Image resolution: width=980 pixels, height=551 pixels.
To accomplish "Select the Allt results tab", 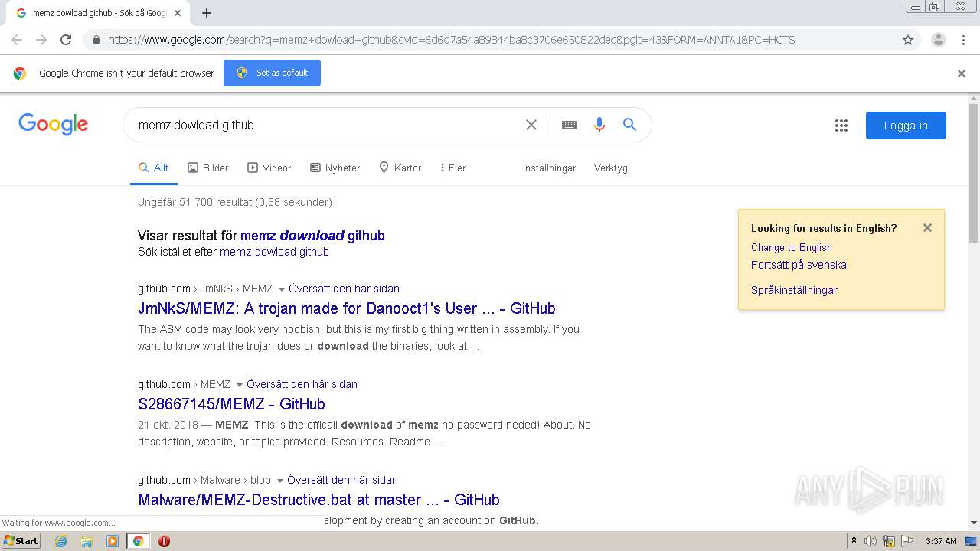I will 153,168.
